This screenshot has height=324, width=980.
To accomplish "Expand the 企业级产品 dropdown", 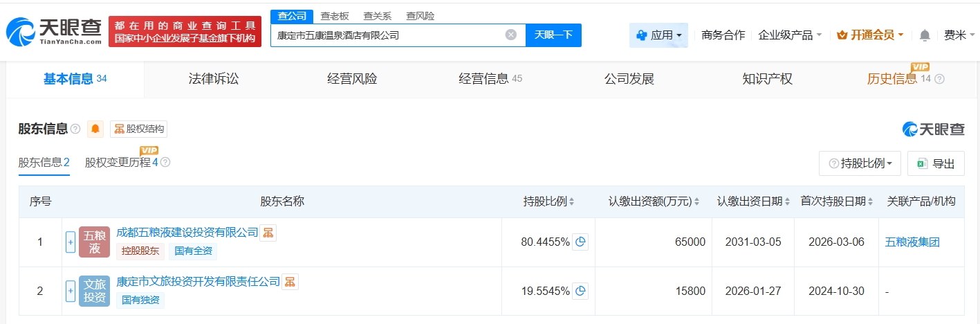I will click(790, 35).
